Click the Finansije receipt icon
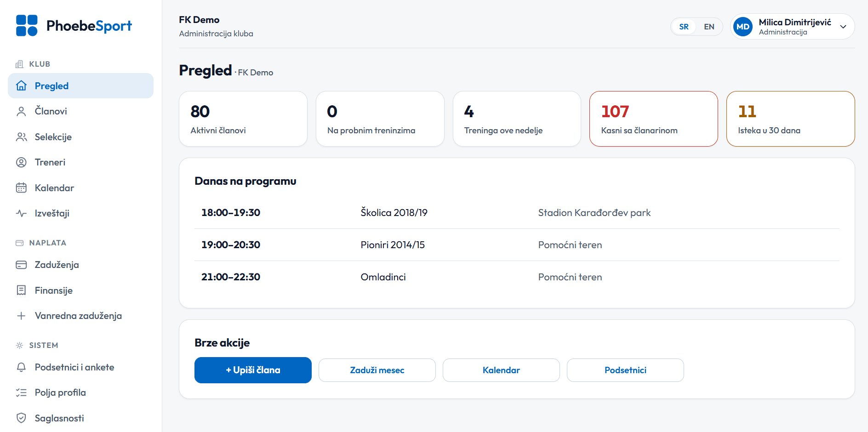 click(x=21, y=290)
